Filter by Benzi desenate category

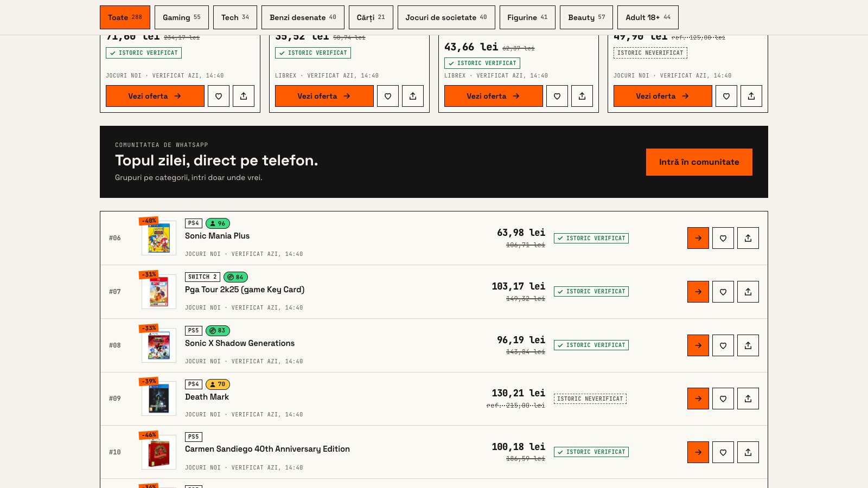point(303,17)
